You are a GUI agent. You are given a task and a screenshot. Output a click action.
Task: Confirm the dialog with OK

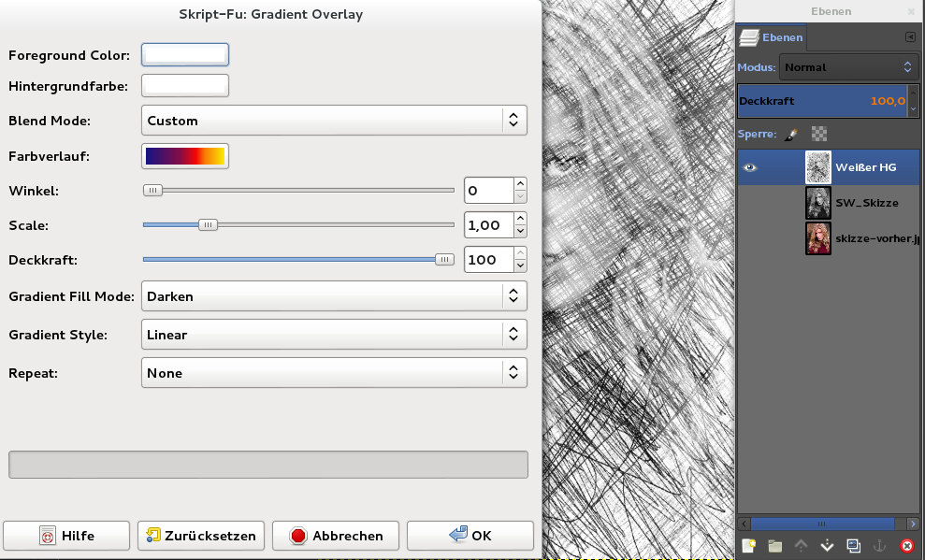(x=470, y=536)
